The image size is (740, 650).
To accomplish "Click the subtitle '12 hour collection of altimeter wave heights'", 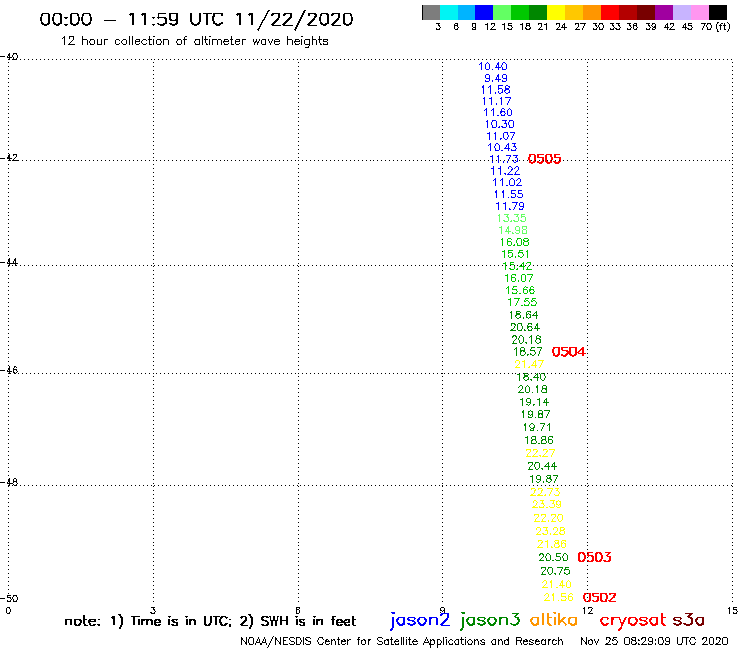I will coord(194,41).
